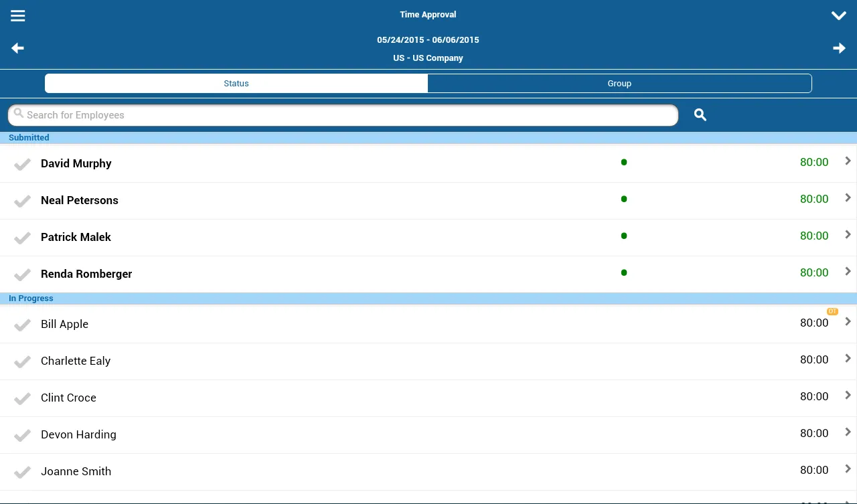Viewport: 857px width, 504px height.
Task: Click the OT badge on Bill Apple's row
Action: coord(832,312)
